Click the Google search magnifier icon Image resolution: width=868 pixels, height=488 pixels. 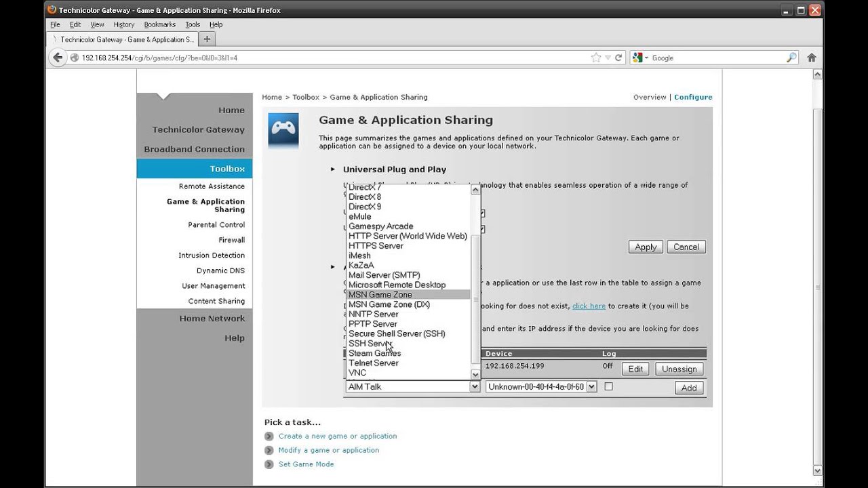click(791, 58)
